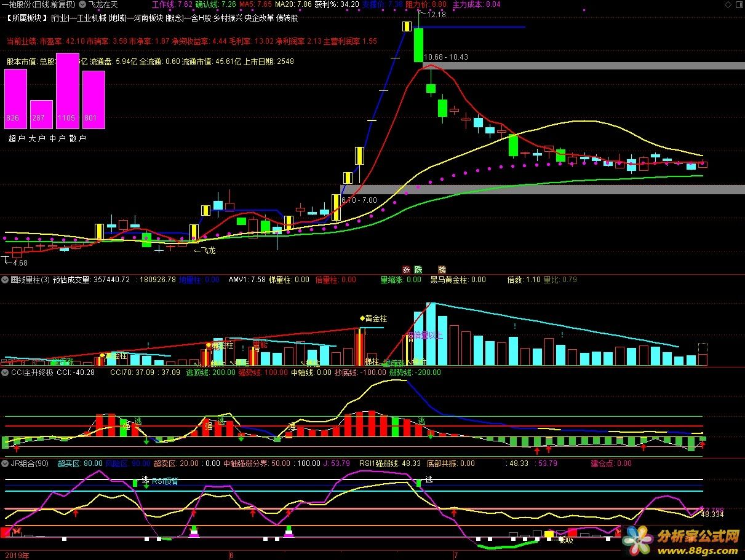
Task: Click the 抄底线: -100.00 value
Action: click(x=361, y=373)
